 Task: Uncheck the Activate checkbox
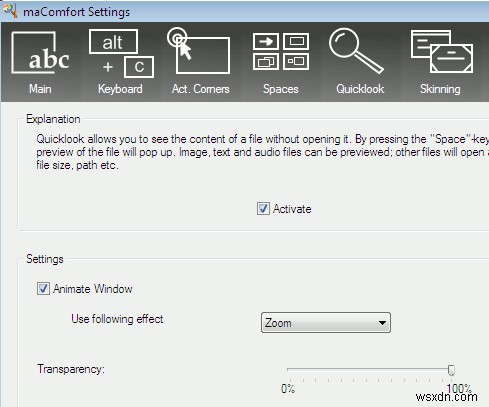tap(263, 209)
